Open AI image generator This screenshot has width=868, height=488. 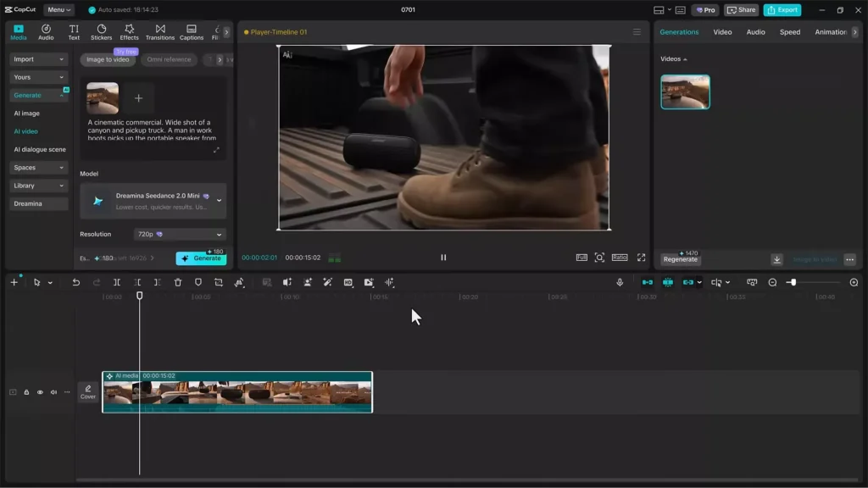pos(26,114)
